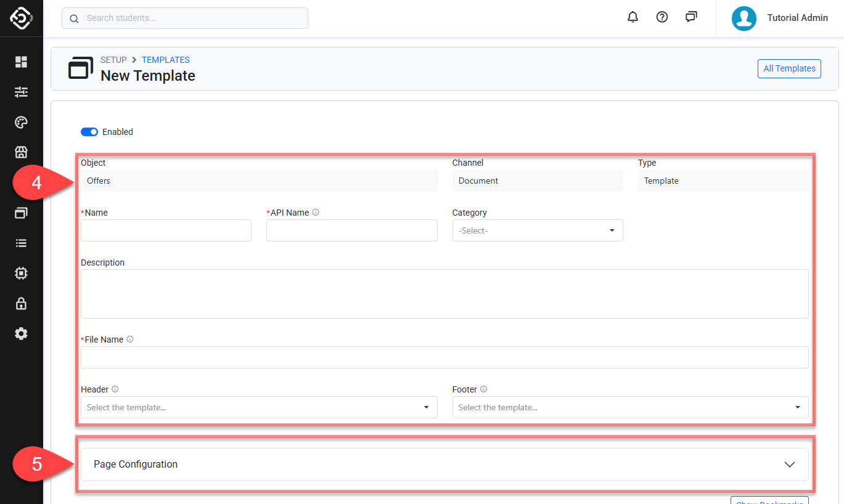Toggle the Enabled switch off
This screenshot has height=504, width=844.
coord(89,132)
